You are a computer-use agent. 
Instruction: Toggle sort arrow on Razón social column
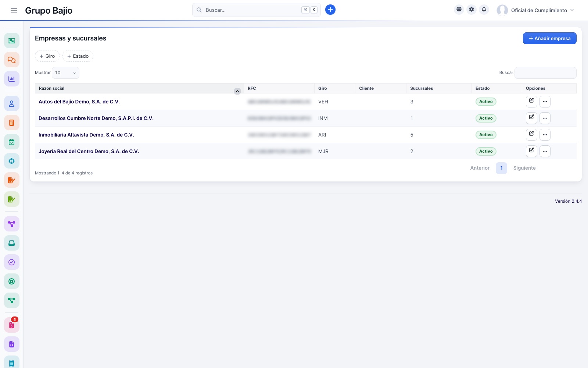pyautogui.click(x=237, y=91)
